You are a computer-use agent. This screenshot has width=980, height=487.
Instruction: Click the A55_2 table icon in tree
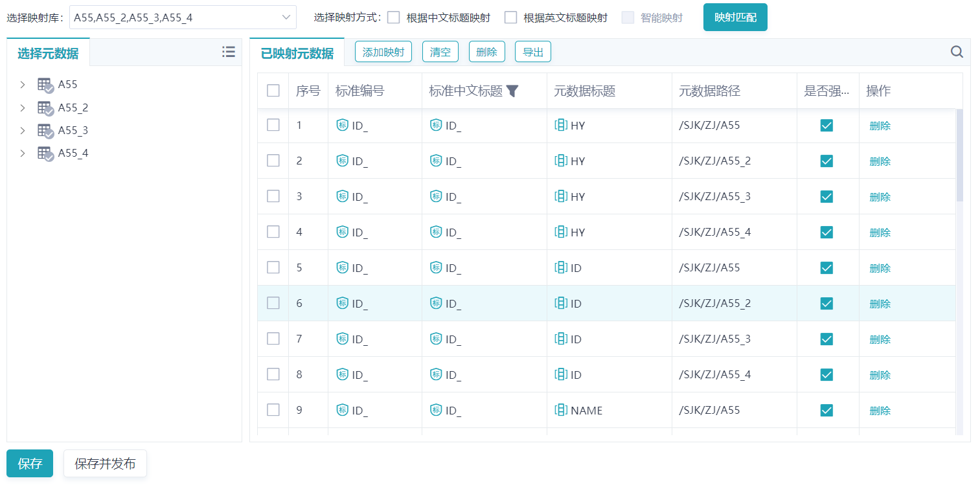[45, 108]
